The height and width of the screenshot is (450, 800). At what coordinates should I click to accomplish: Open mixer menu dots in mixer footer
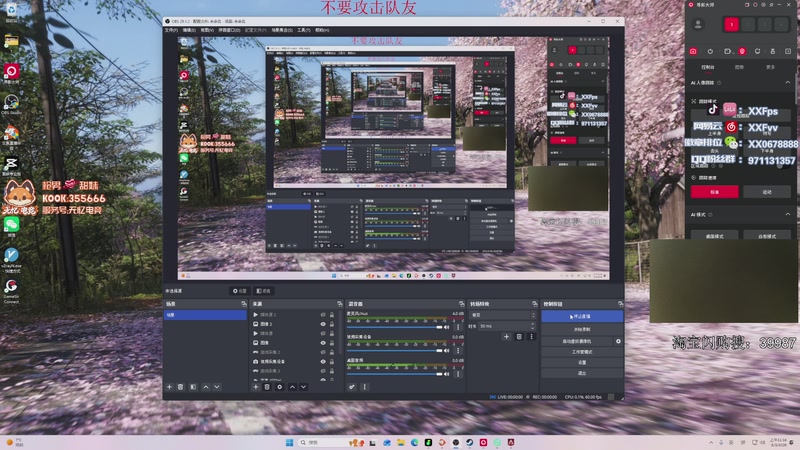[x=364, y=387]
